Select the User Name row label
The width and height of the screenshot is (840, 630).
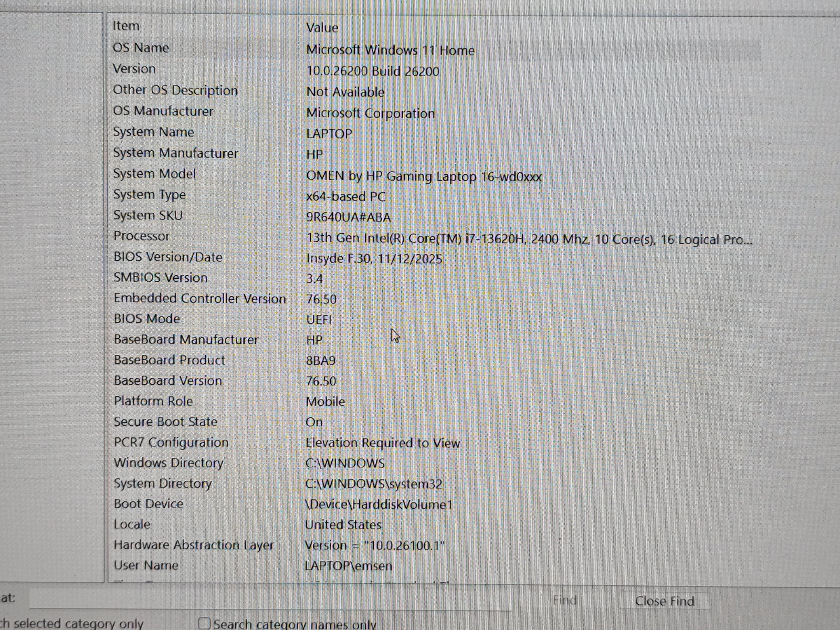(146, 565)
